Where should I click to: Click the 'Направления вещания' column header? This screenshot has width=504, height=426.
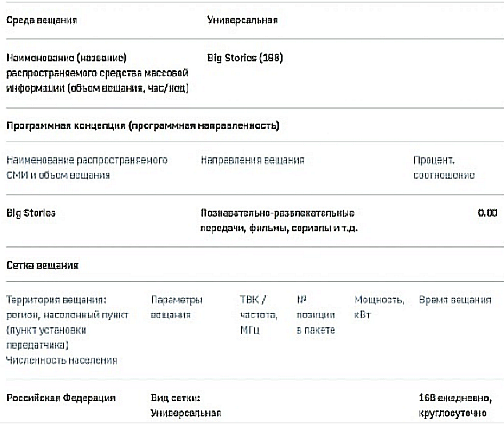[x=252, y=160]
